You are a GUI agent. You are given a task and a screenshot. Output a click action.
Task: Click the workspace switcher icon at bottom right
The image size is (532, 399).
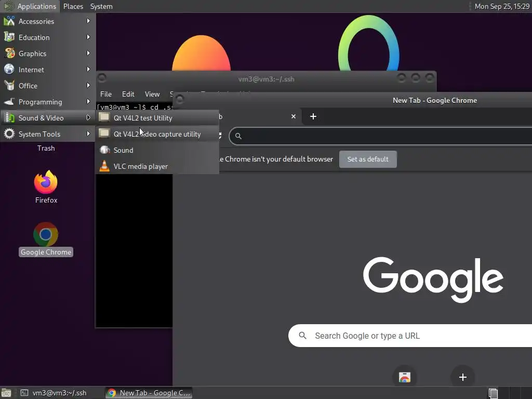[x=494, y=393]
